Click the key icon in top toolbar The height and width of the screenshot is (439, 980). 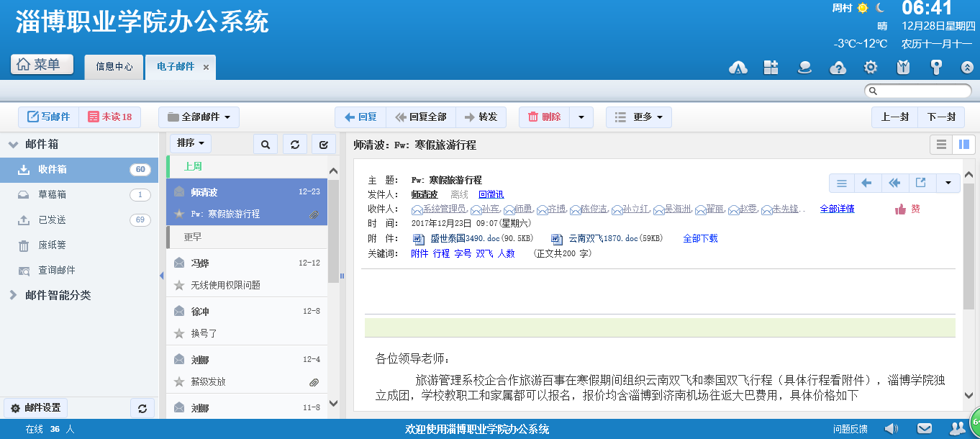pyautogui.click(x=936, y=68)
